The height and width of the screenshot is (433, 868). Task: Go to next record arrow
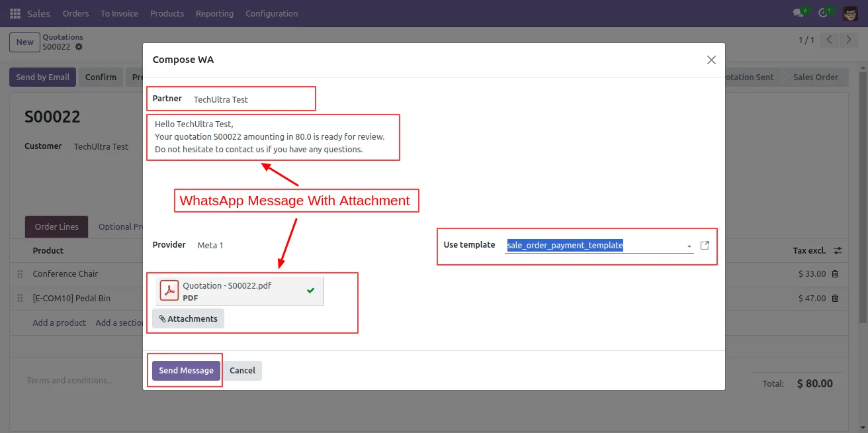(x=849, y=40)
